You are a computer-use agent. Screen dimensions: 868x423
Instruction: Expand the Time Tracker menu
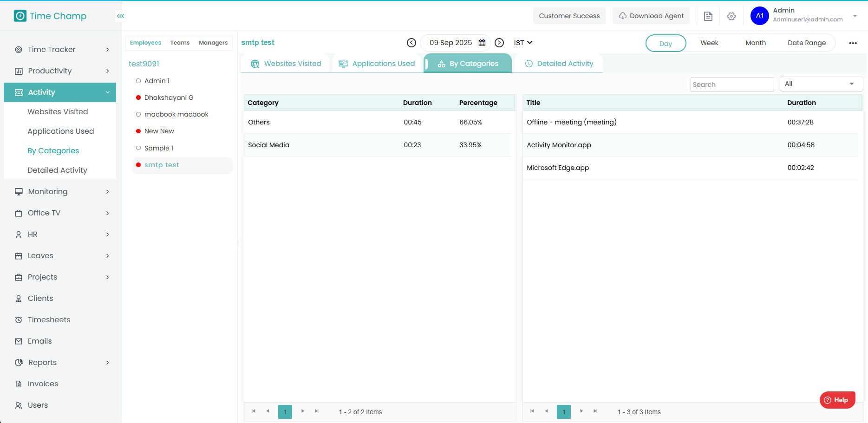60,50
